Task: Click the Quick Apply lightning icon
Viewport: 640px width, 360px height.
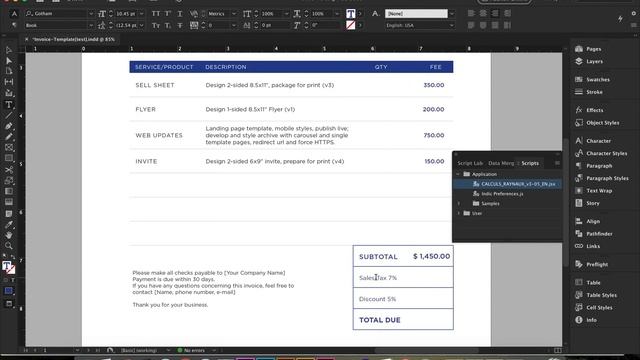Action: tap(620, 19)
